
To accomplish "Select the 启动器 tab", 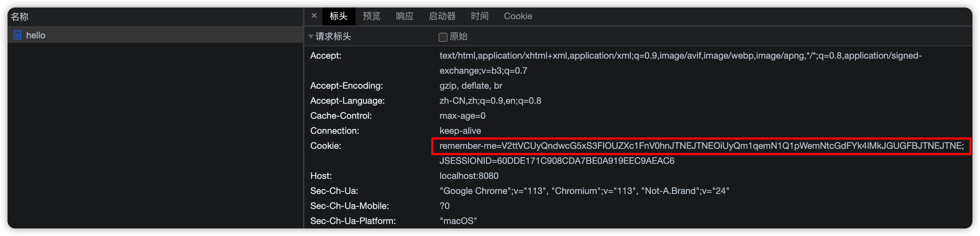I will point(442,16).
